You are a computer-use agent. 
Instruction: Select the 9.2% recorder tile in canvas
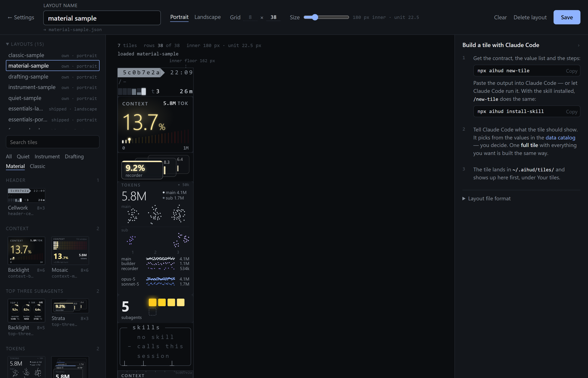(155, 167)
